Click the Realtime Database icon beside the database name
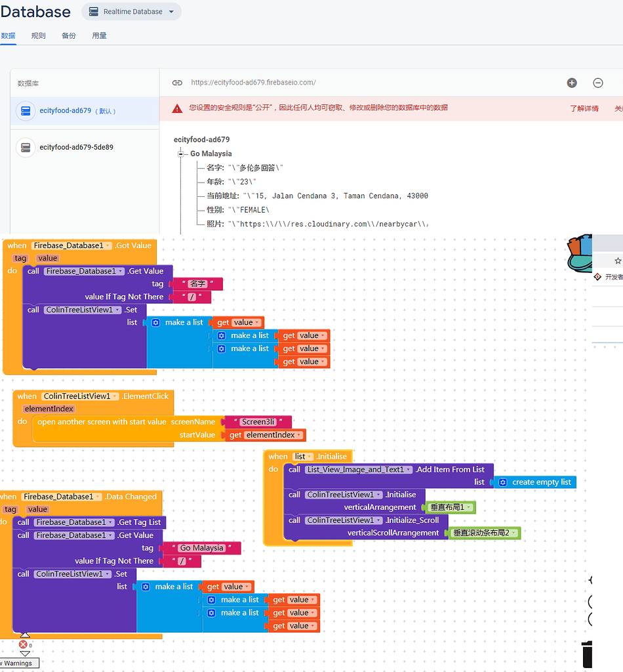The image size is (623, 672). [x=93, y=11]
